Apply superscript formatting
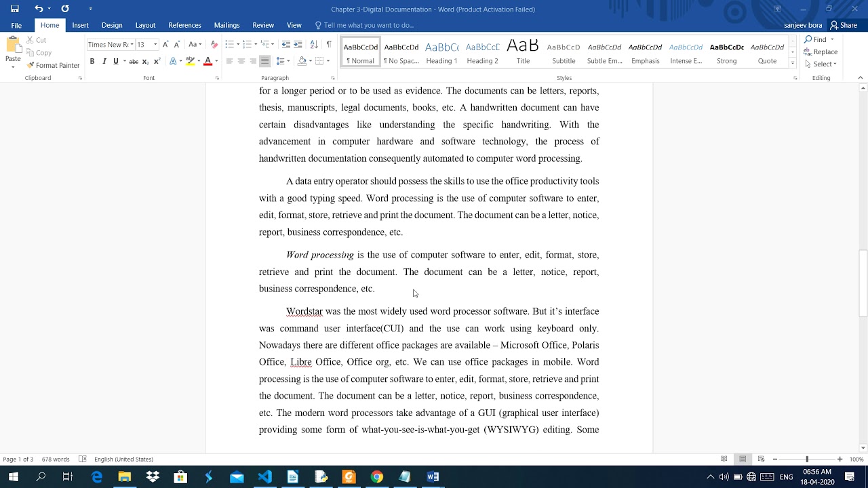 click(157, 61)
